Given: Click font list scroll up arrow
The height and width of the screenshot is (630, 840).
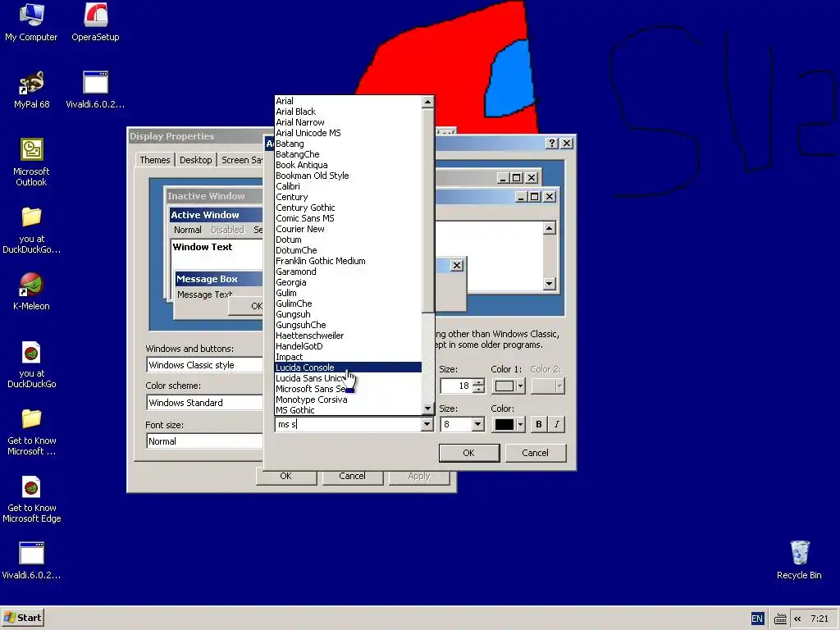Looking at the screenshot, I should point(427,102).
